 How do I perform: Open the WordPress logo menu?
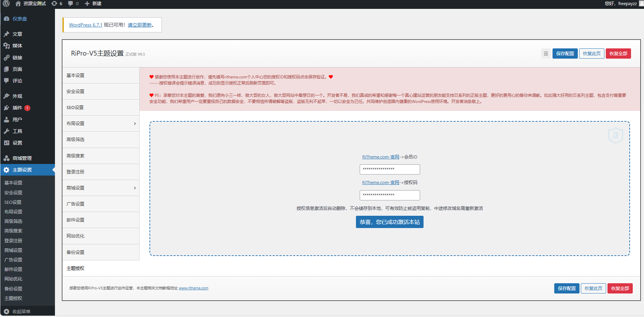pyautogui.click(x=6, y=3)
